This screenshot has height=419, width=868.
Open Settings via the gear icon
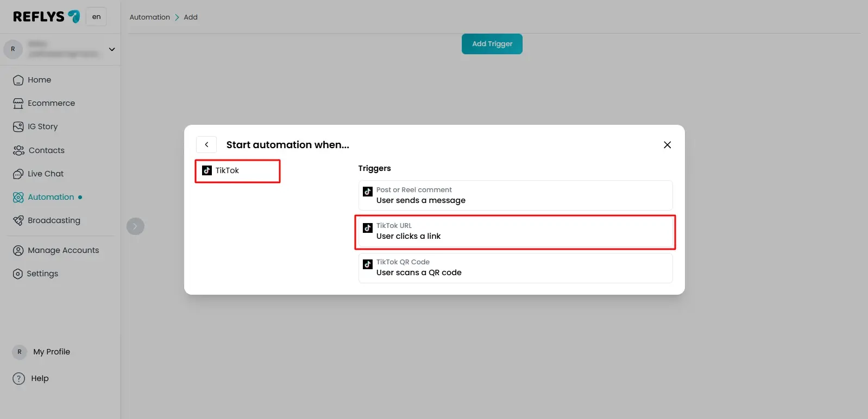(18, 274)
